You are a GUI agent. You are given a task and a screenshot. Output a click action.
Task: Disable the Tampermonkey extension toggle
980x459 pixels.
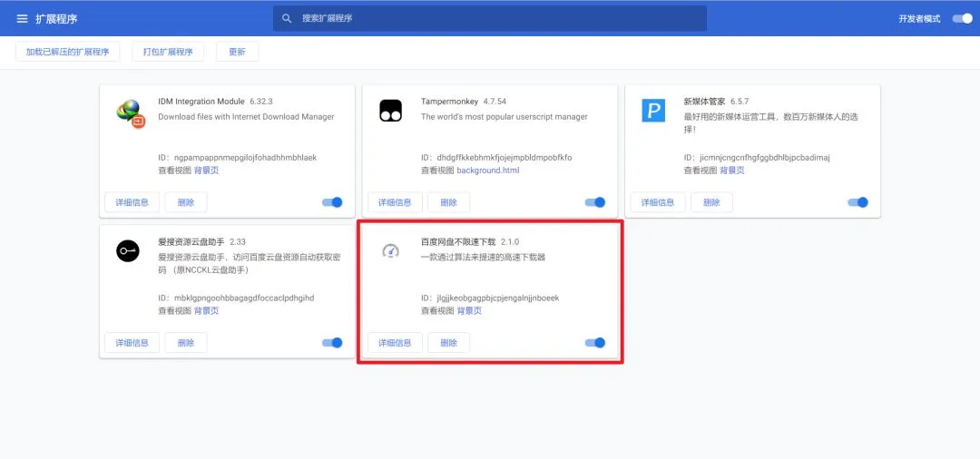(x=595, y=202)
